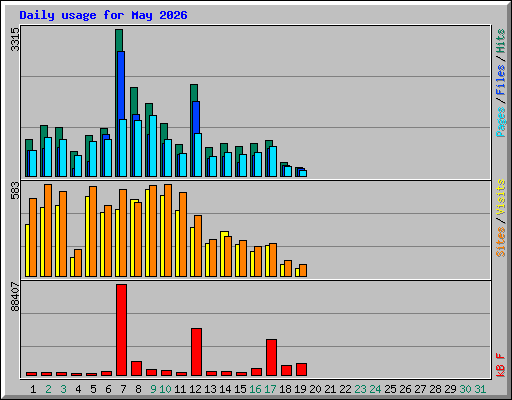Click day 2 on the x-axis
Viewport: 512px width, 400px height.
[x=48, y=389]
